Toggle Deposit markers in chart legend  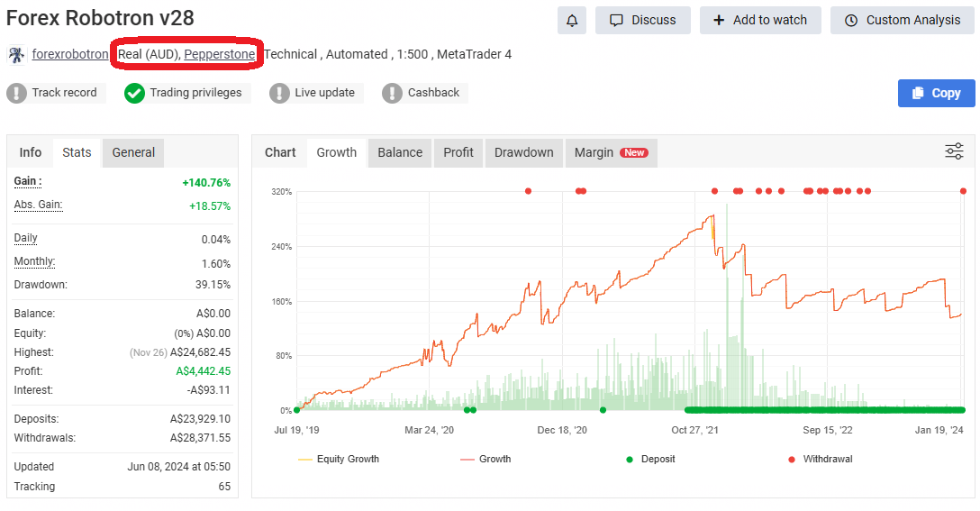650,459
